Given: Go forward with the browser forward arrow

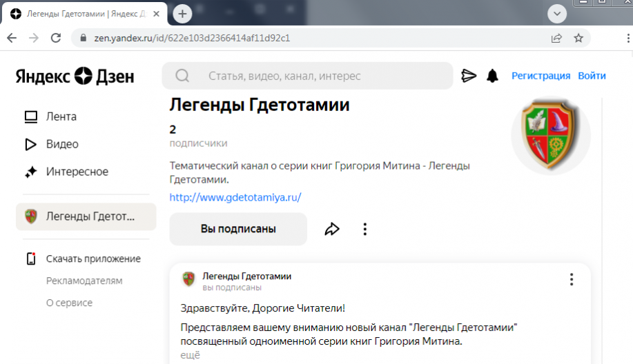Looking at the screenshot, I should pyautogui.click(x=34, y=38).
